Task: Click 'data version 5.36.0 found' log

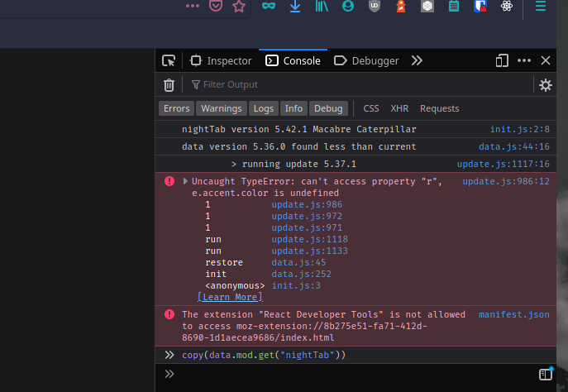Action: point(298,146)
